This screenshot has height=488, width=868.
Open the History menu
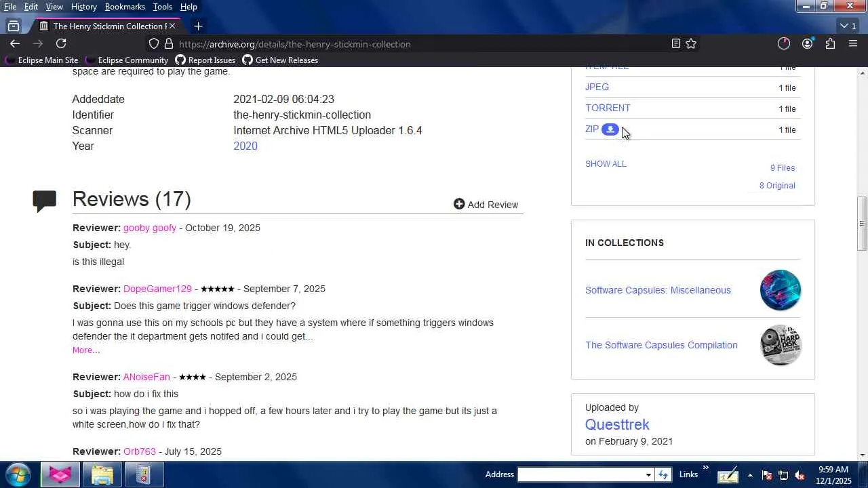tap(84, 7)
